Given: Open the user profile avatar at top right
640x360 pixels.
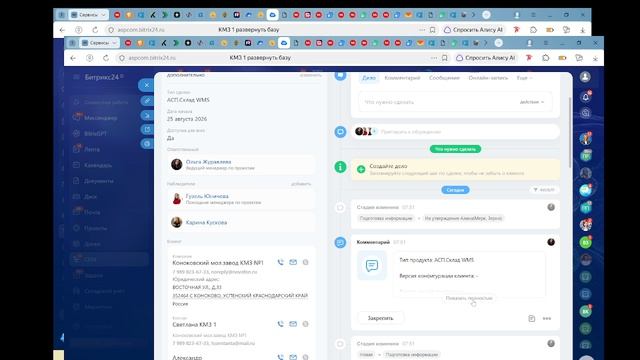Looking at the screenshot, I should click(x=585, y=77).
